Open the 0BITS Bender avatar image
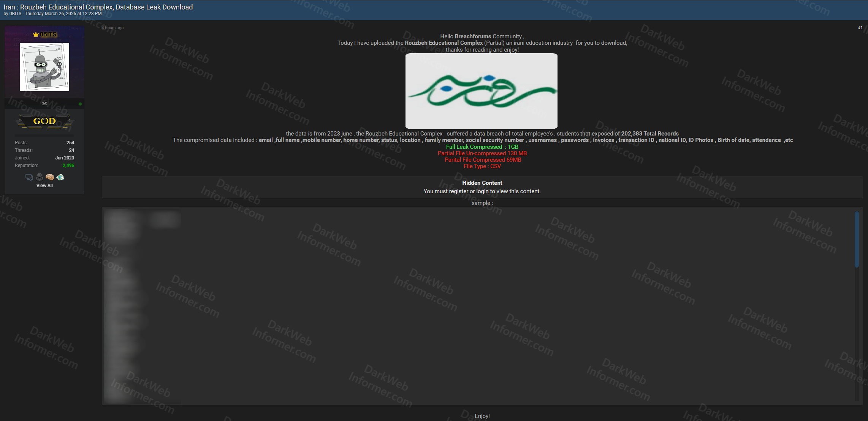The height and width of the screenshot is (421, 868). click(44, 67)
